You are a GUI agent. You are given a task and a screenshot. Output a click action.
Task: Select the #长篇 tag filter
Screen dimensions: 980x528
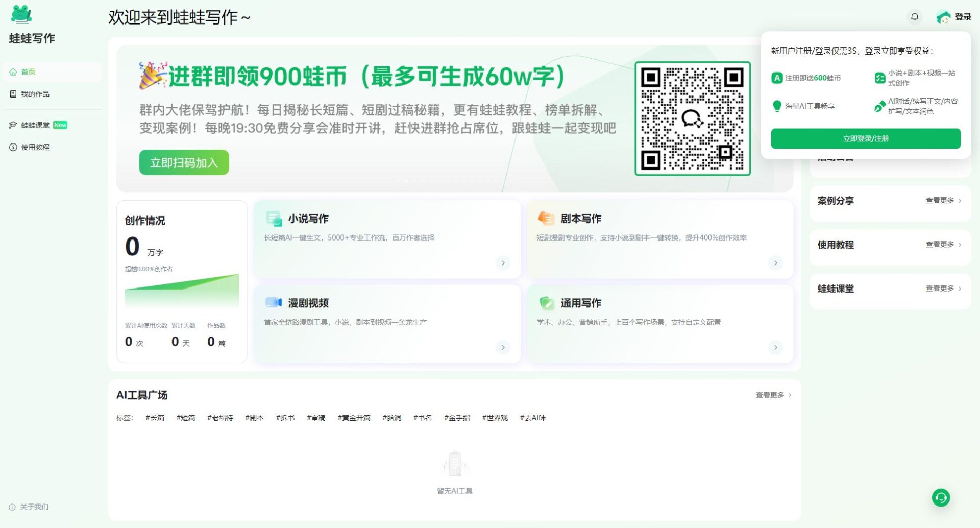(155, 418)
